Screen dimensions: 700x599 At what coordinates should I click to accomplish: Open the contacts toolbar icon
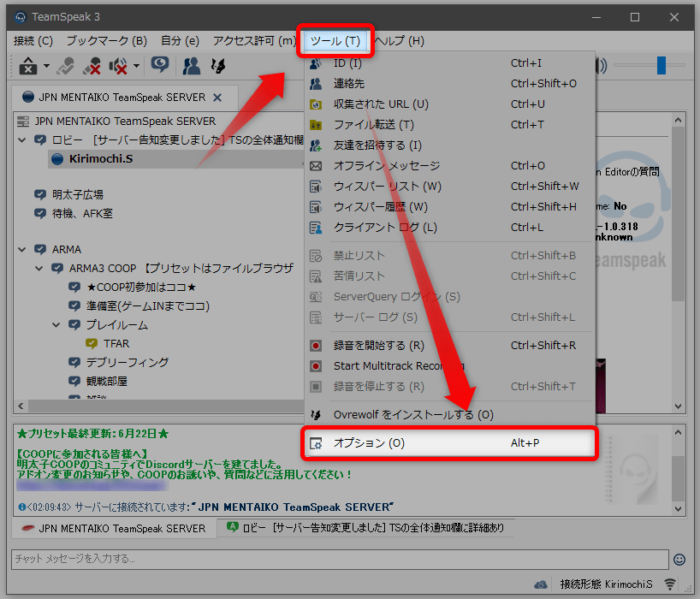[x=192, y=66]
